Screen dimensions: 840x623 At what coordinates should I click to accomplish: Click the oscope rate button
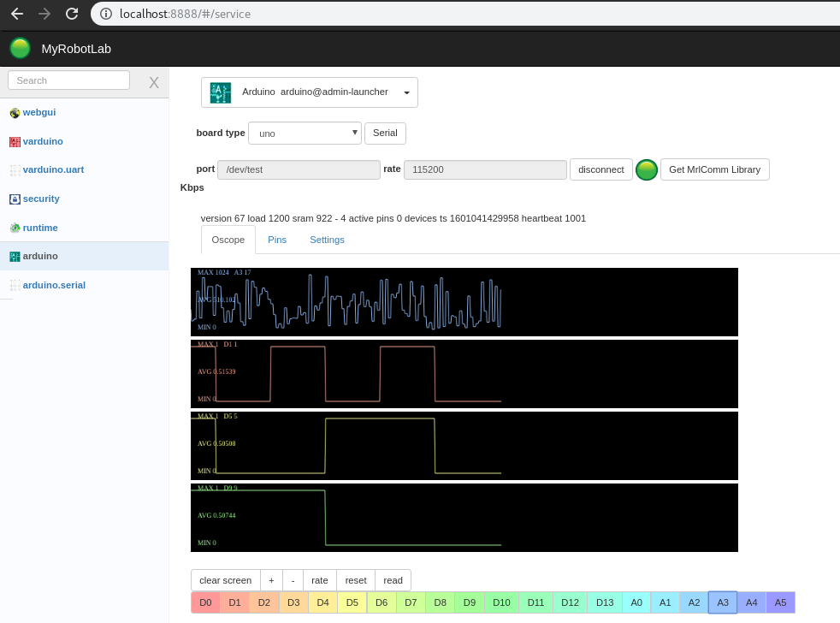coord(320,580)
